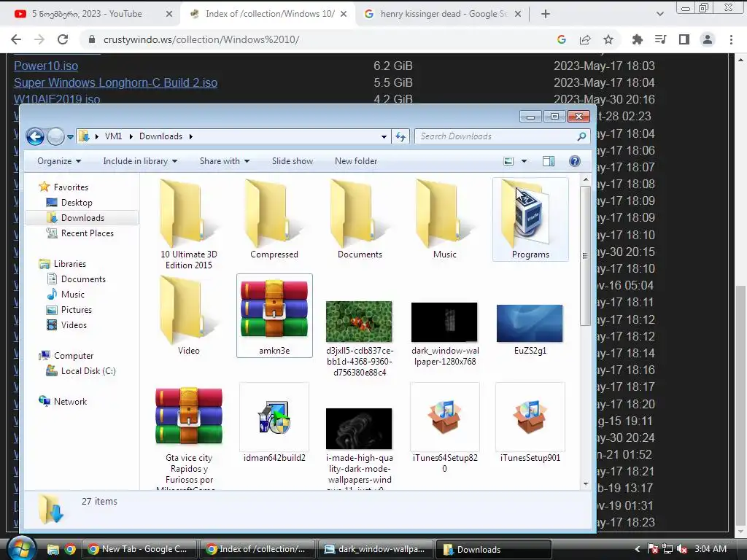Open the Programs folder
This screenshot has width=747, height=560.
click(x=530, y=219)
